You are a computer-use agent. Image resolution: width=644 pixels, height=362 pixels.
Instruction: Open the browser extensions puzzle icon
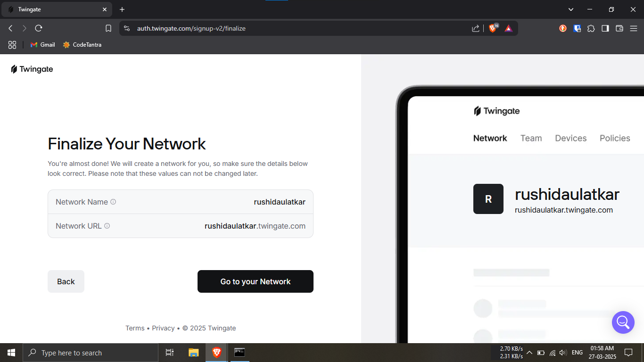pyautogui.click(x=591, y=28)
